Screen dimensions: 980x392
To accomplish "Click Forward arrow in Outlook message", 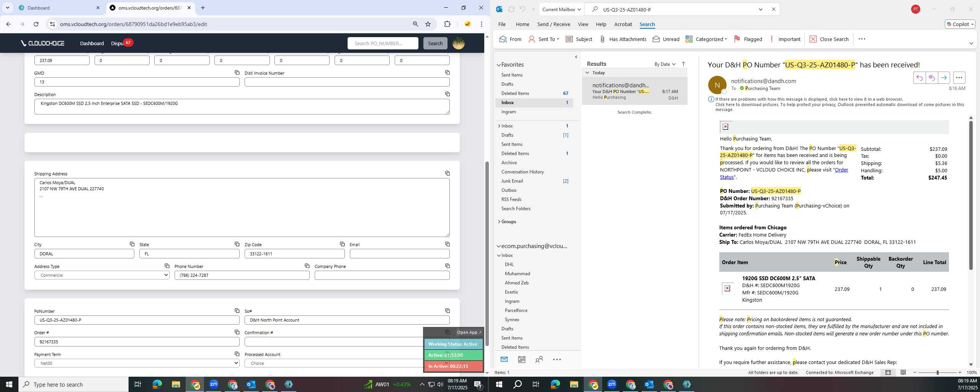I will click(944, 78).
